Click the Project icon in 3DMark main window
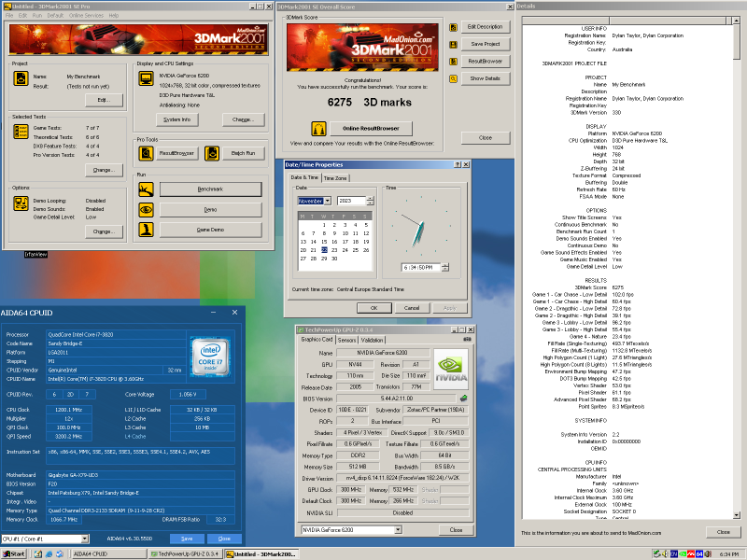747x560 pixels. point(21,78)
